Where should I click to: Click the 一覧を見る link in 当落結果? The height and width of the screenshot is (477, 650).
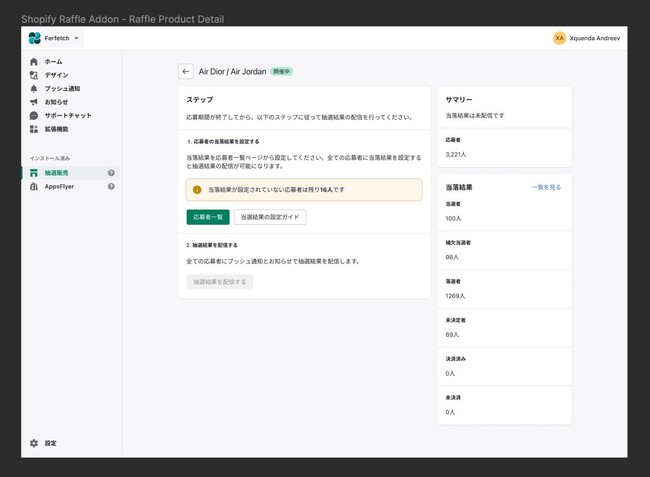click(x=546, y=187)
